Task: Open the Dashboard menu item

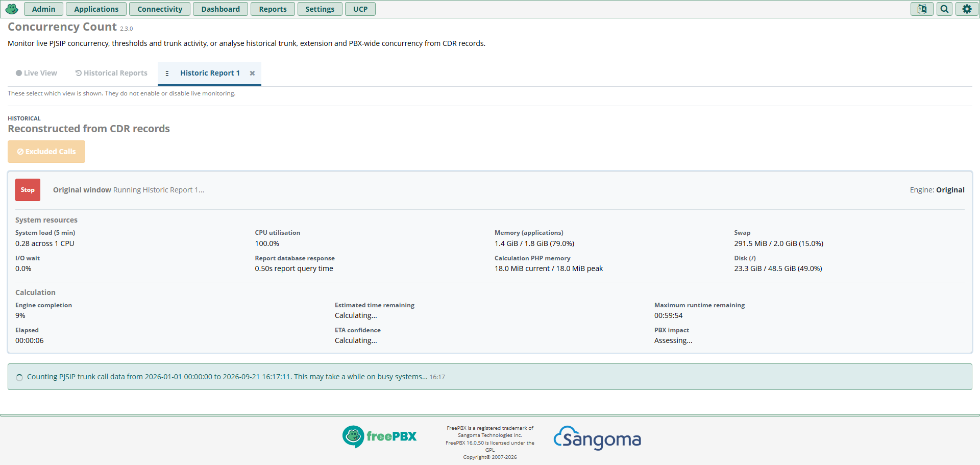Action: click(x=220, y=9)
